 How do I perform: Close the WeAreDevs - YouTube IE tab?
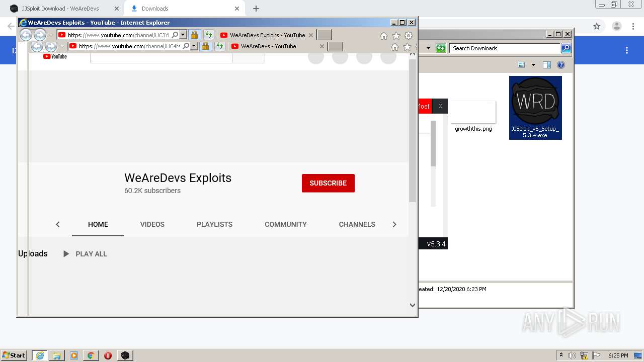click(x=322, y=46)
